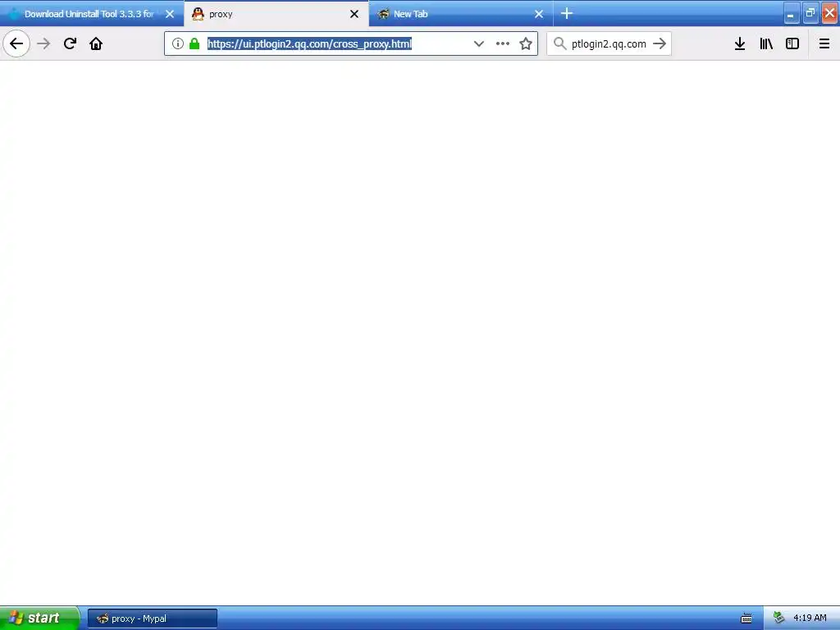Open a new tab with plus

[567, 13]
